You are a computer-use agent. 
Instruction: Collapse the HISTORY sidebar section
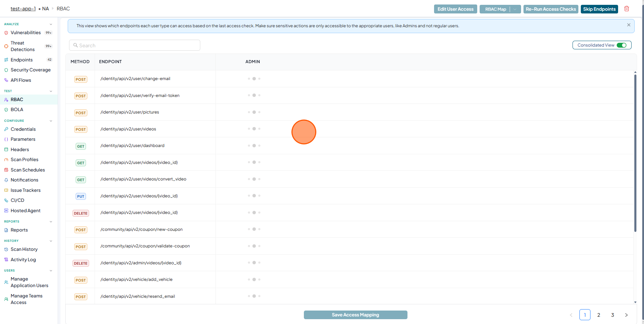pos(51,241)
